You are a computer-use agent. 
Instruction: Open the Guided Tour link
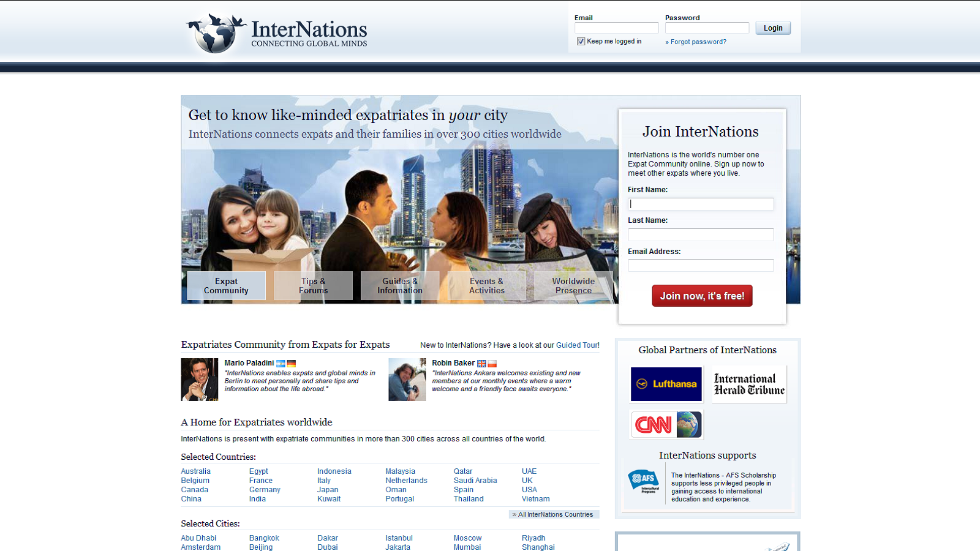[x=578, y=345]
